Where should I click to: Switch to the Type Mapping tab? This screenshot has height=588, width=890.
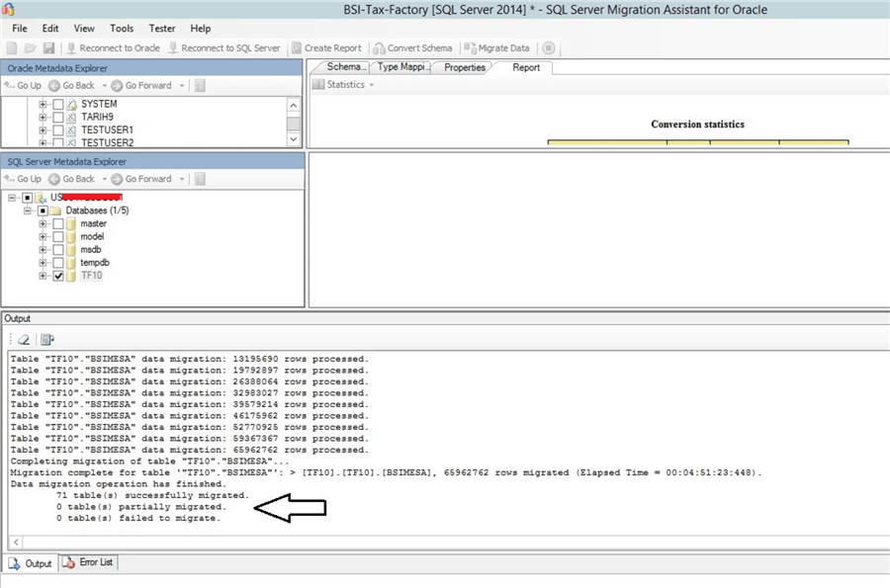pos(401,67)
